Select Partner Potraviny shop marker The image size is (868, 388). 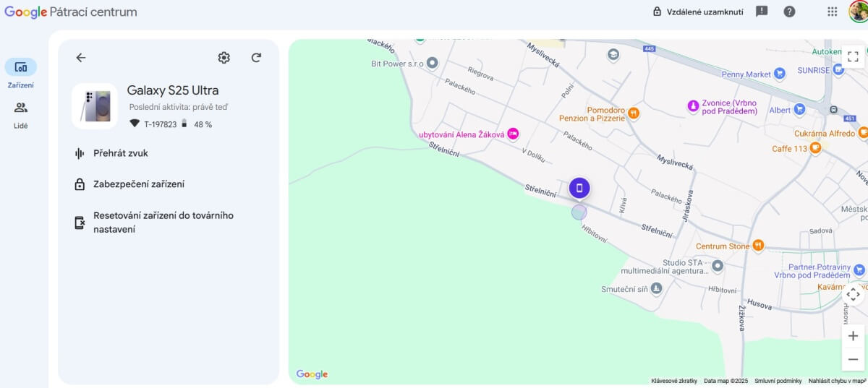[859, 270]
